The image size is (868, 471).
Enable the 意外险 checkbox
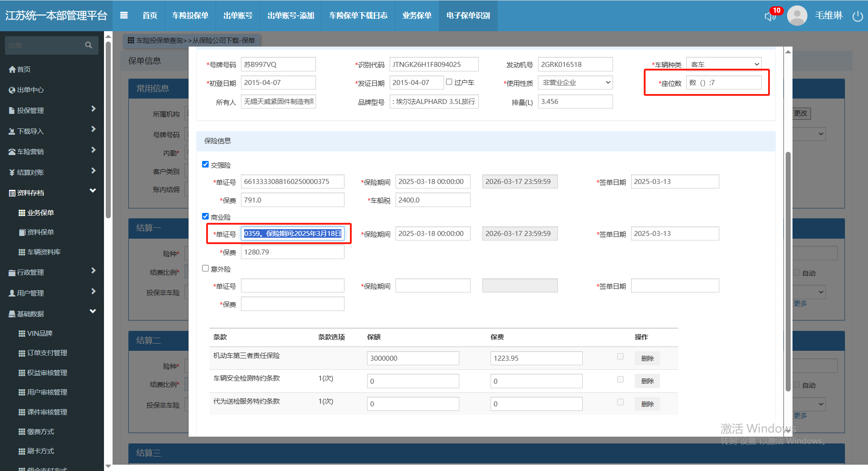coord(205,268)
